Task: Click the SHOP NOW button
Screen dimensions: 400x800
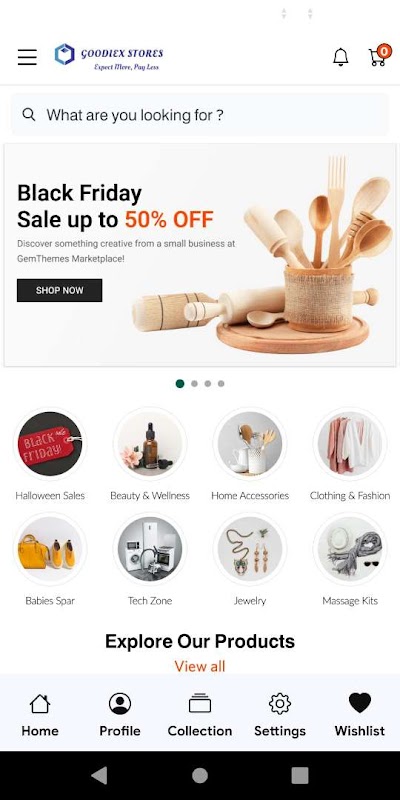Action: pos(60,290)
